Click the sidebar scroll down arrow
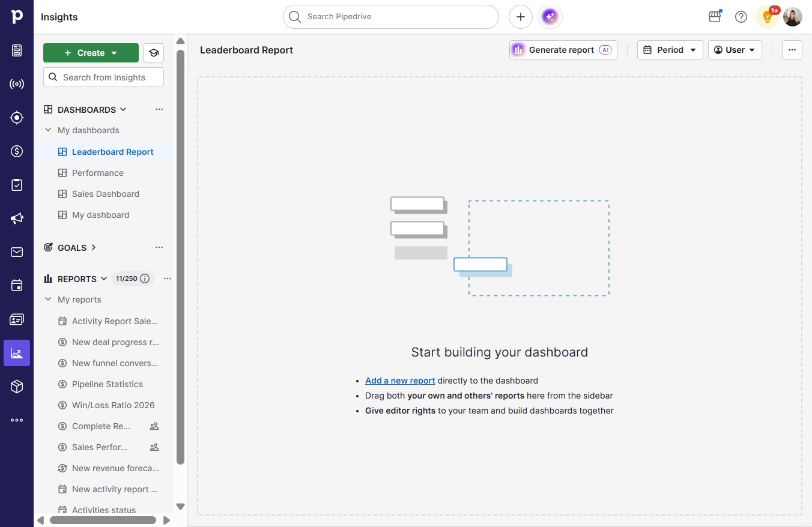The width and height of the screenshot is (812, 527). click(180, 507)
